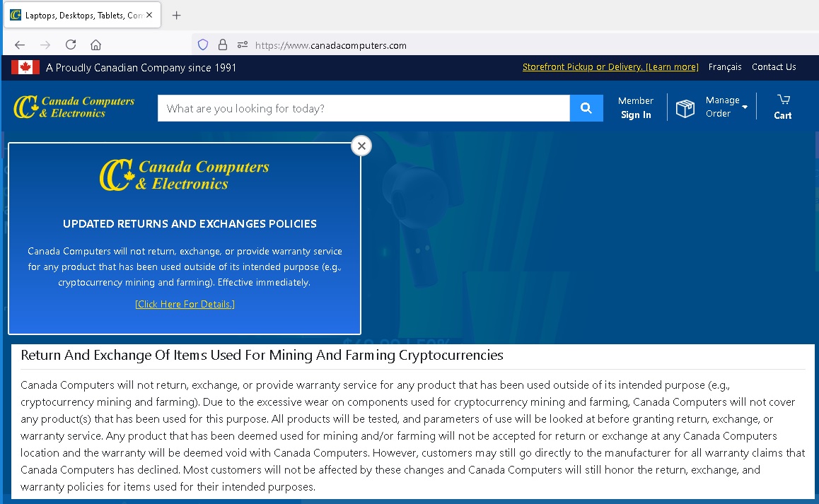Viewport: 819px width, 504px height.
Task: Click the policy paragraph starting 'Canada Computers will not return'
Action: pos(412,435)
